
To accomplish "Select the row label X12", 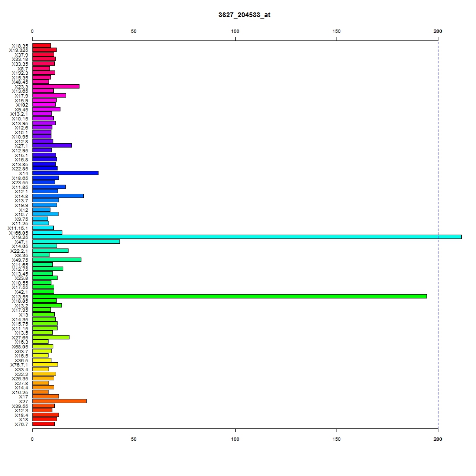I will 24,210.
